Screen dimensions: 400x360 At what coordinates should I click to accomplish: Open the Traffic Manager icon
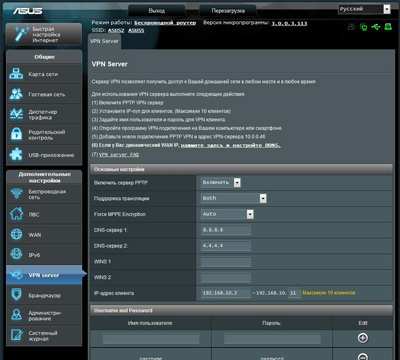[x=16, y=114]
